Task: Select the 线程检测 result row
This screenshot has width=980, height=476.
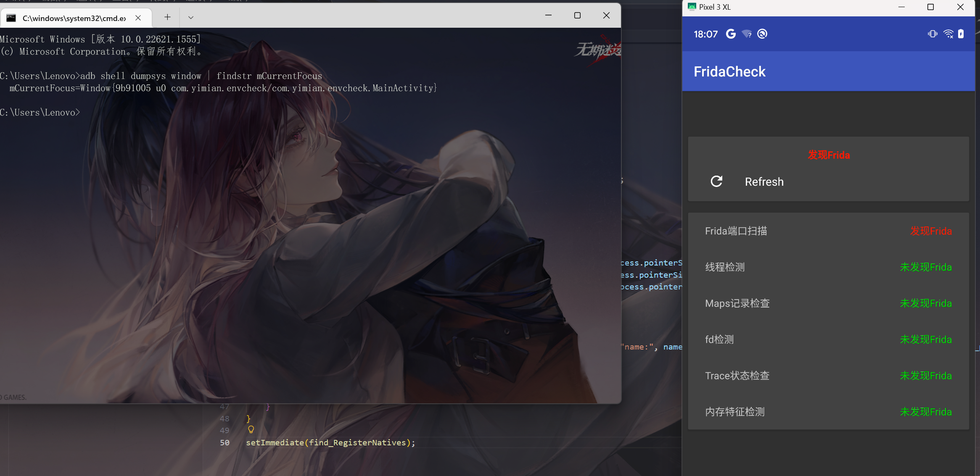Action: coord(828,267)
